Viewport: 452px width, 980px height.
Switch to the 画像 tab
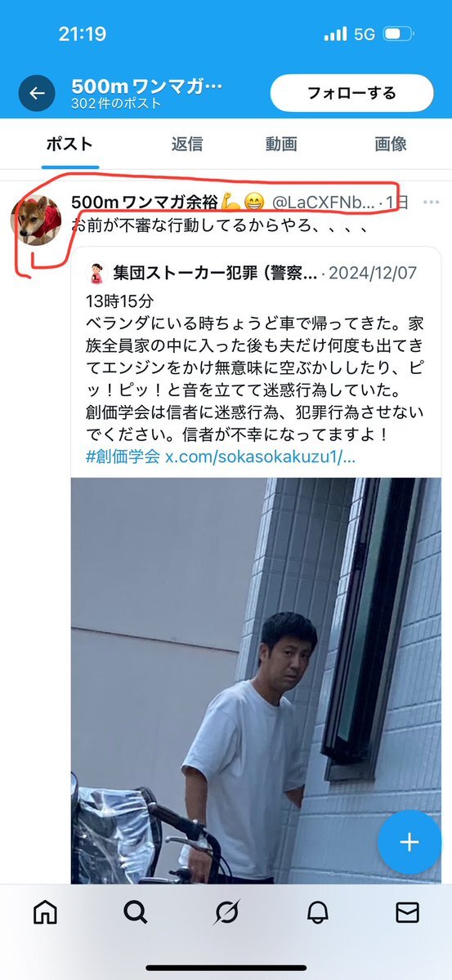coord(391,144)
